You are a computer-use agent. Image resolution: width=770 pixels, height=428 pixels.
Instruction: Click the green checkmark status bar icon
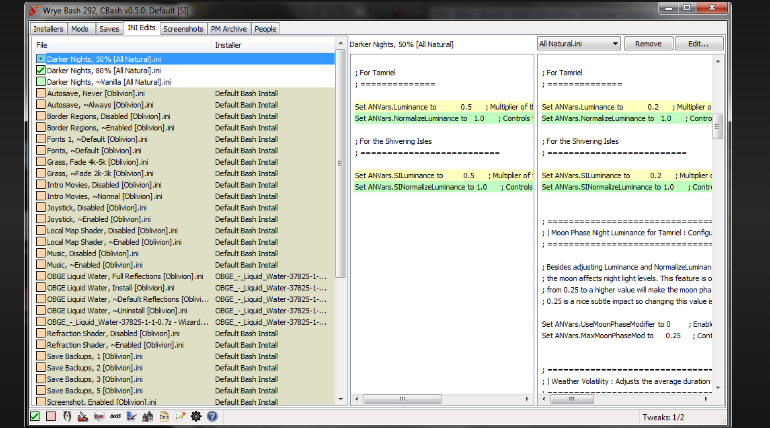[x=36, y=416]
